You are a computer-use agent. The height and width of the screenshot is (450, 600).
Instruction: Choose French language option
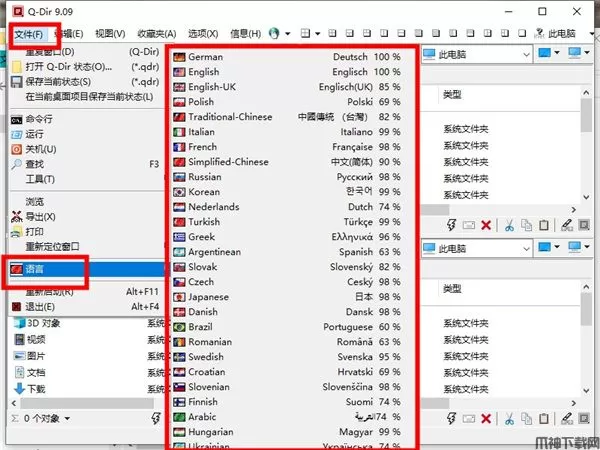(x=287, y=147)
